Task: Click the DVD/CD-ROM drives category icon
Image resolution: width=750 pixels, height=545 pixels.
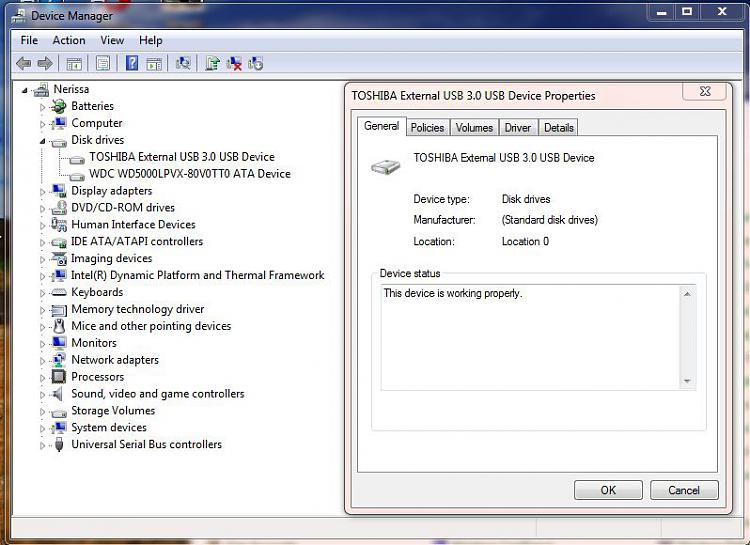Action: click(x=59, y=208)
